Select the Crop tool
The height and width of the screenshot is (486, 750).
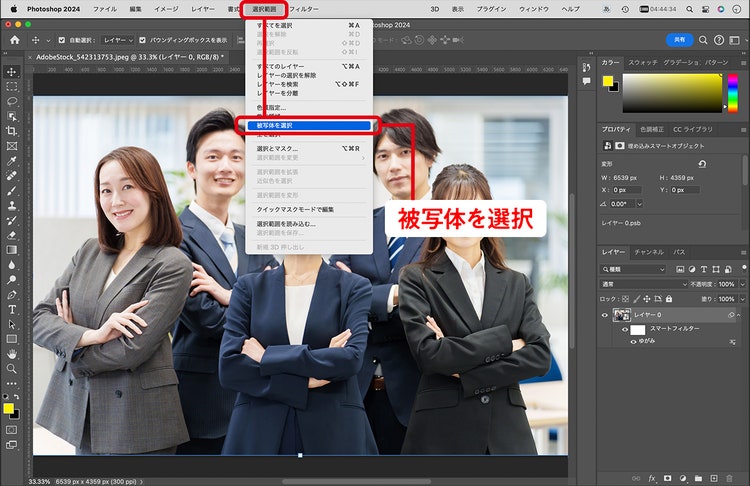(11, 131)
